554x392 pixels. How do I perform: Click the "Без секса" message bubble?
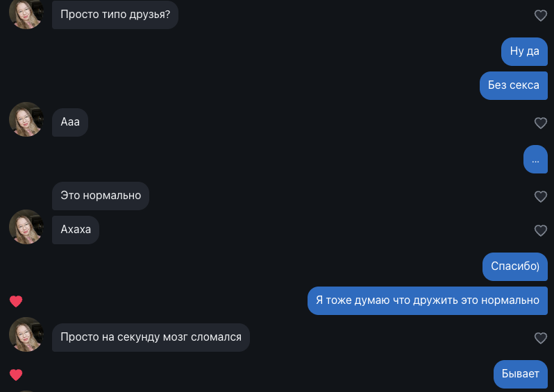pyautogui.click(x=513, y=85)
